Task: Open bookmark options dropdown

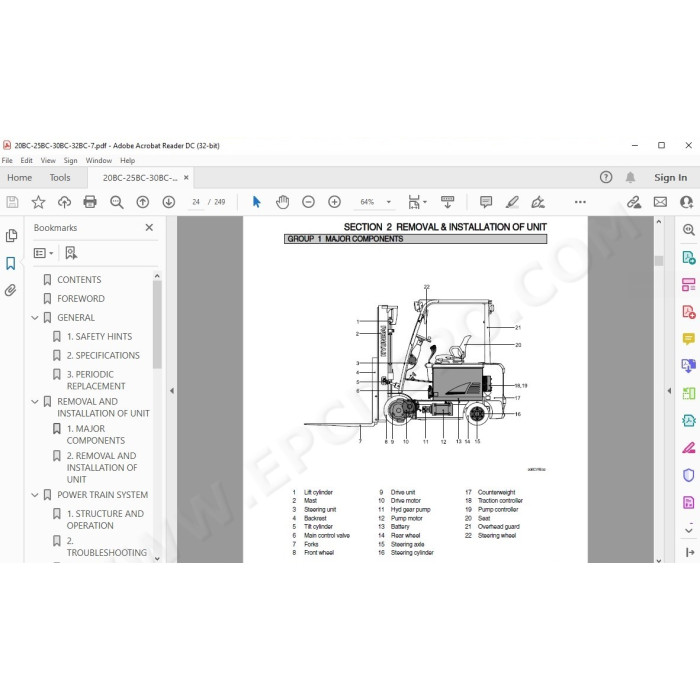Action: click(x=43, y=253)
